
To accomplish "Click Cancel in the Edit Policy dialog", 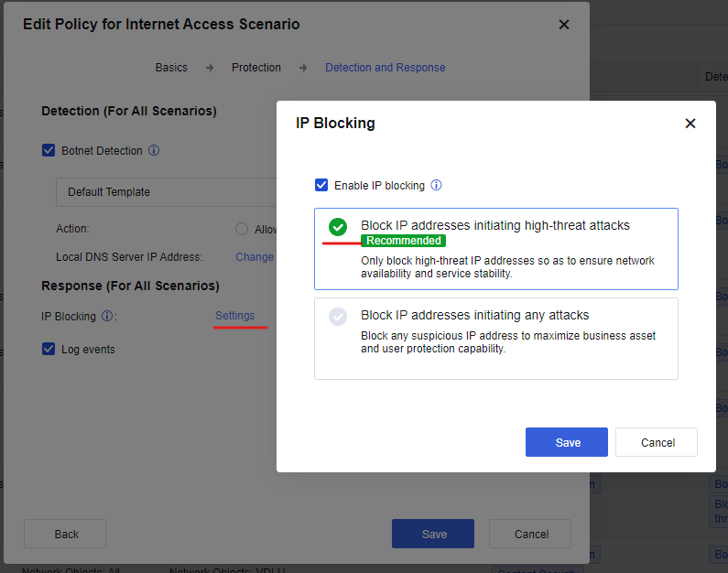I will coord(530,534).
